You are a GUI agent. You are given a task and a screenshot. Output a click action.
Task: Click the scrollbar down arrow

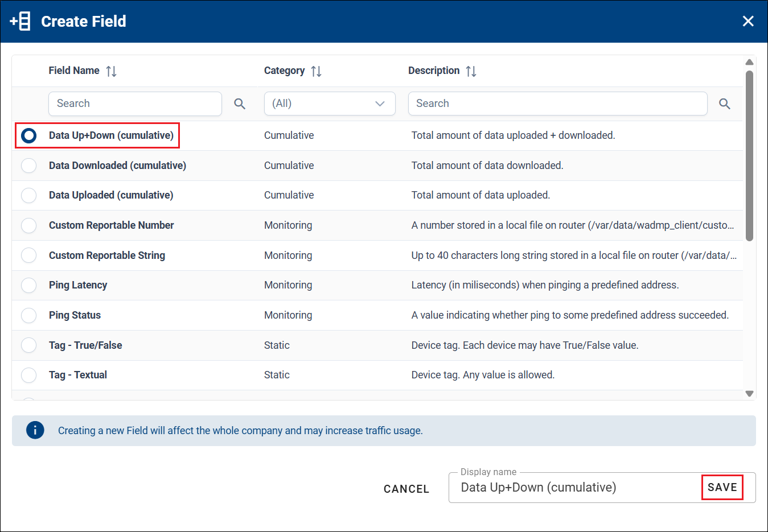coord(750,394)
